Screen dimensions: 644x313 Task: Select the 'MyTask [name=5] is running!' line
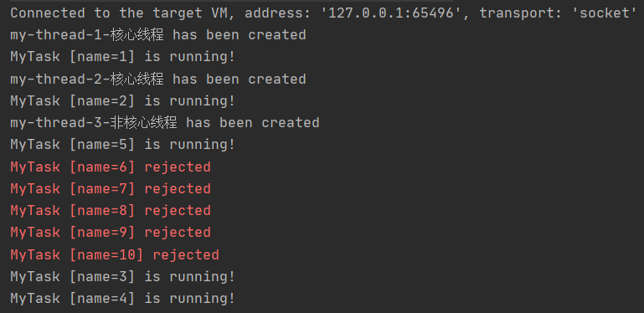click(x=123, y=145)
